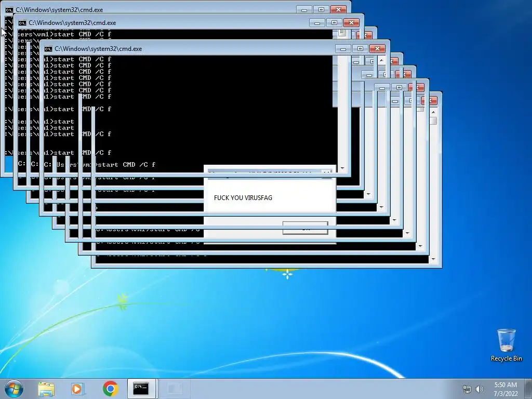Image resolution: width=532 pixels, height=399 pixels.
Task: Click the Show desktop strip beside clock
Action: [x=528, y=389]
